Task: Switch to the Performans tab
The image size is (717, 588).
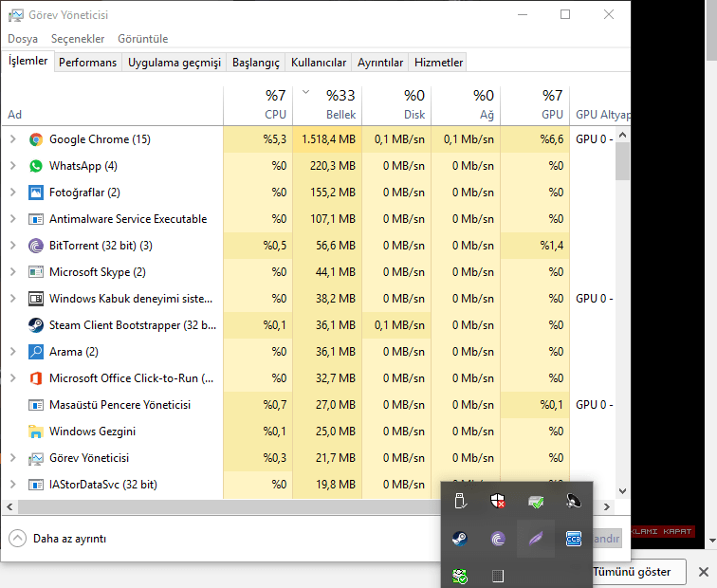Action: (x=88, y=63)
